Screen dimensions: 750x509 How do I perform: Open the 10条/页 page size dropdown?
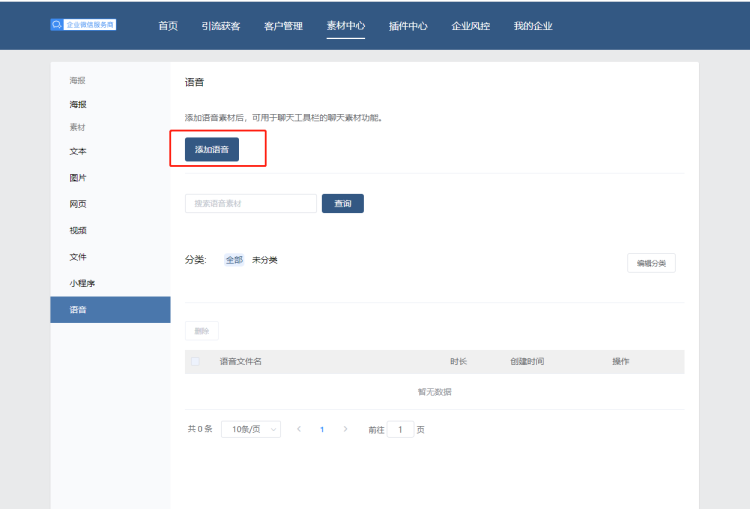click(250, 429)
